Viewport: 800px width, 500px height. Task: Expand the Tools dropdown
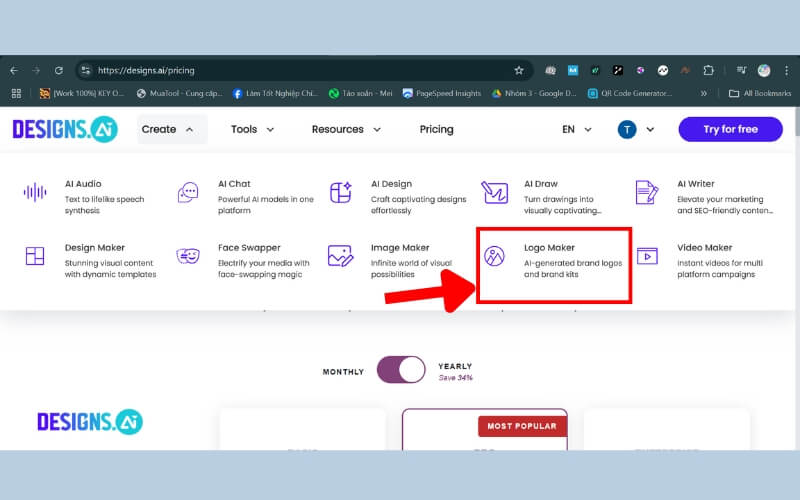pyautogui.click(x=253, y=130)
